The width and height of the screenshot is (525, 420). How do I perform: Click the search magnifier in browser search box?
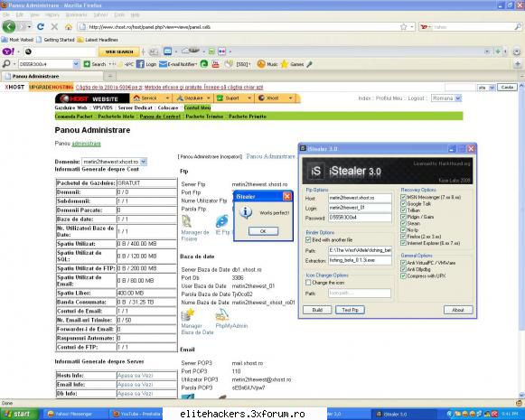click(x=518, y=27)
